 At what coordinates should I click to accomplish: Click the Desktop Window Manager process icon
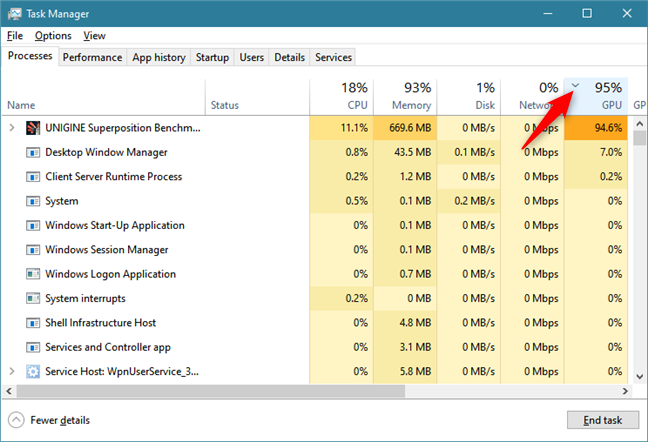[33, 152]
